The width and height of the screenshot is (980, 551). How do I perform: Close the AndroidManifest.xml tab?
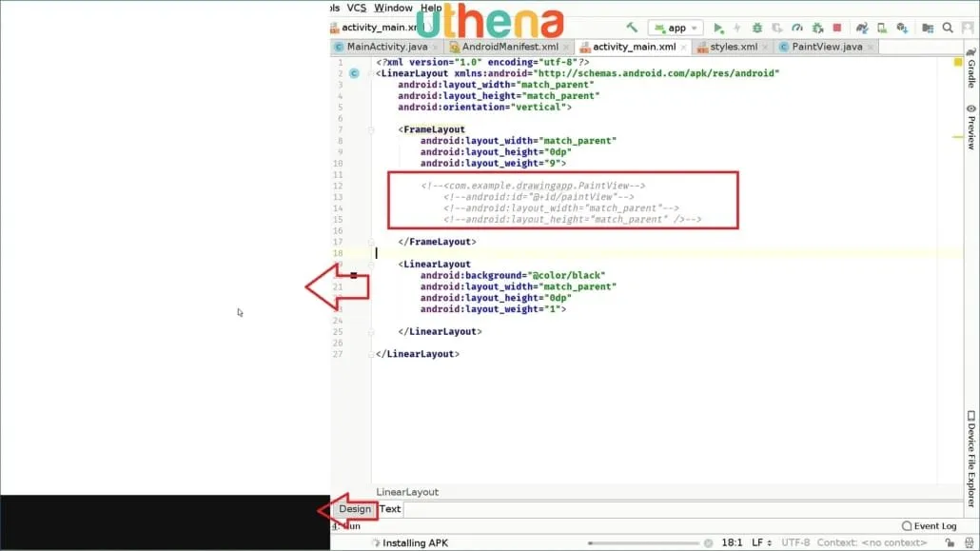point(565,48)
